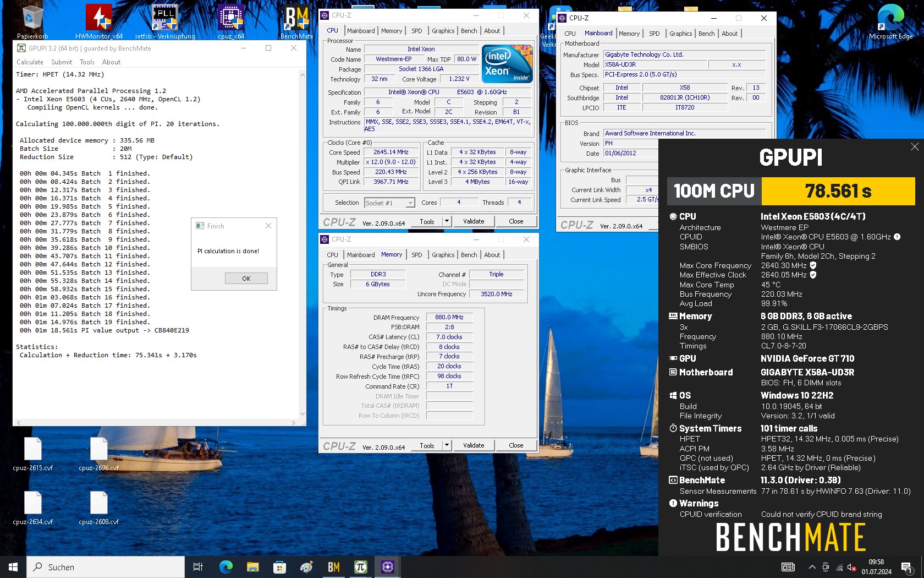Select the cpuz-2608.cvf file icon

[x=99, y=508]
